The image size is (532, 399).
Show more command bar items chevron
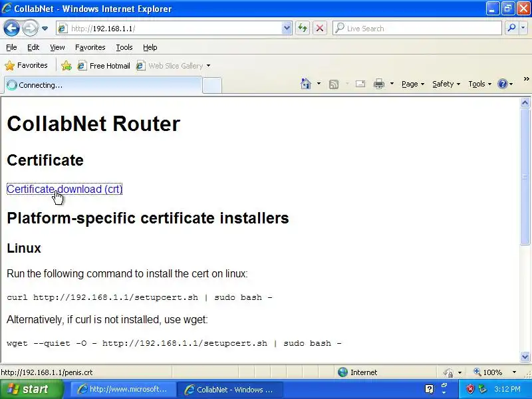(526, 79)
